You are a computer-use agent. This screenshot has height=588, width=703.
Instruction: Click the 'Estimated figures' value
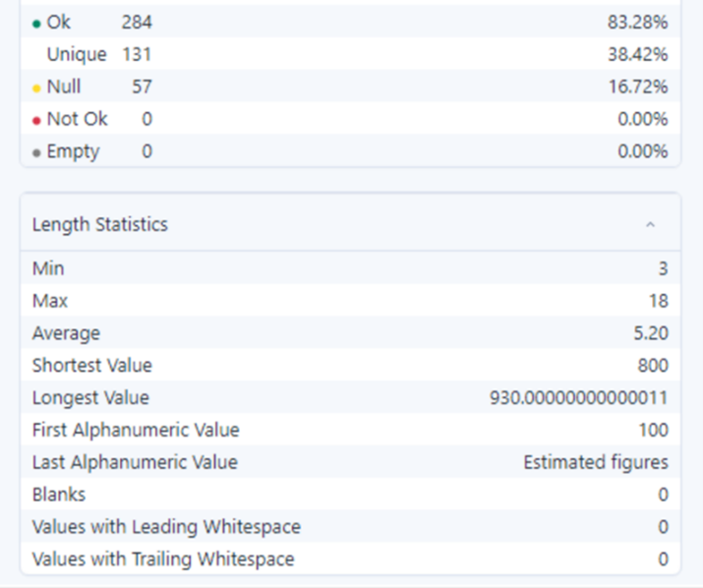click(x=595, y=462)
